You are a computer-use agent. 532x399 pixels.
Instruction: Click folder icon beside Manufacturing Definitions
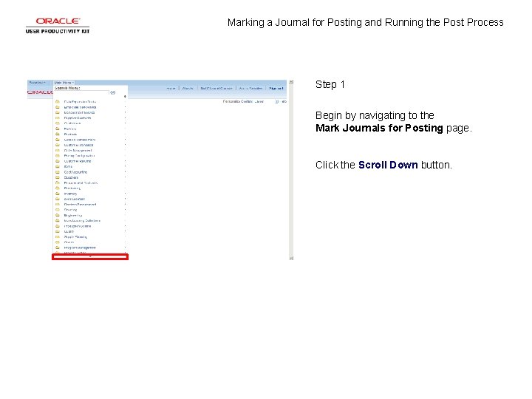pos(58,220)
